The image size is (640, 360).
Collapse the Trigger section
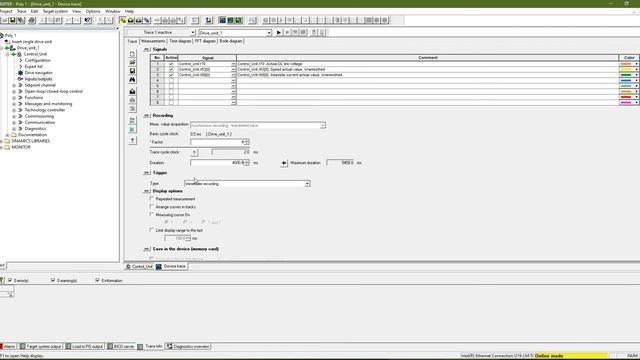point(147,173)
